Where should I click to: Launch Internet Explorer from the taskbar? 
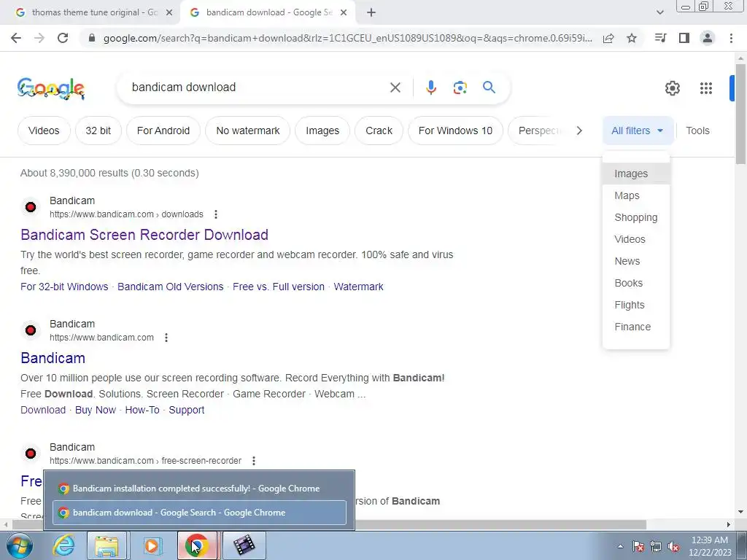[63, 545]
